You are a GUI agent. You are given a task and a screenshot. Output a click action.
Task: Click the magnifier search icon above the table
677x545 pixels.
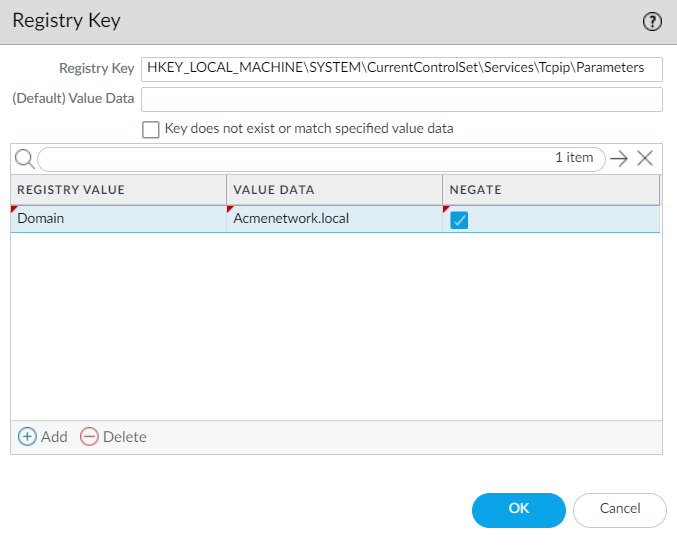pos(24,158)
